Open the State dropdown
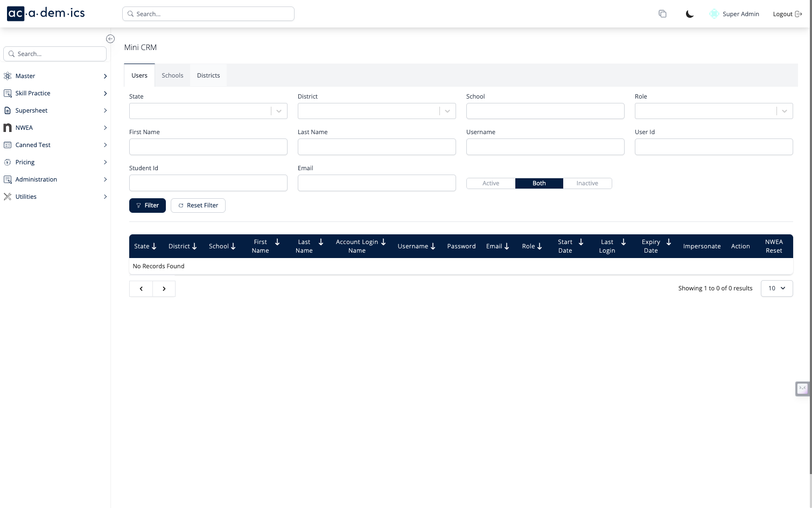The height and width of the screenshot is (508, 812). click(208, 111)
